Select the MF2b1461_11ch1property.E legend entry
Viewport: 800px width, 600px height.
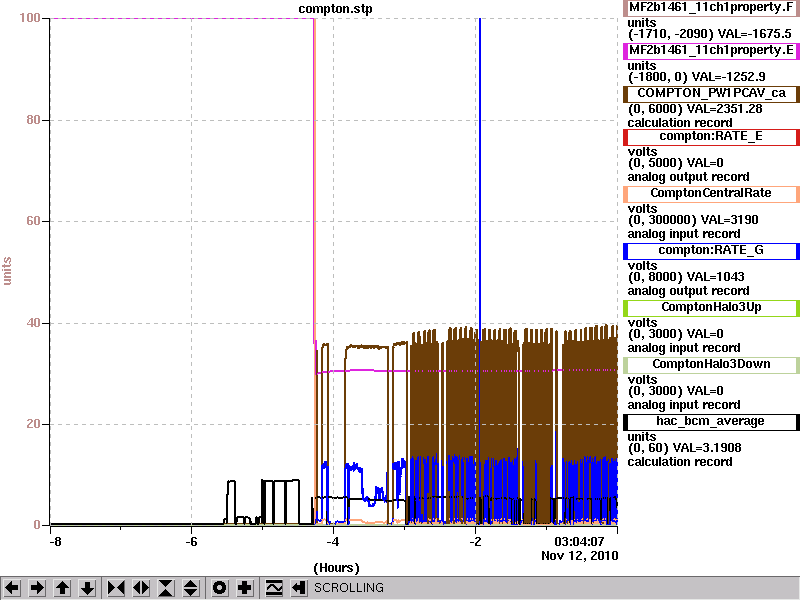[711, 51]
